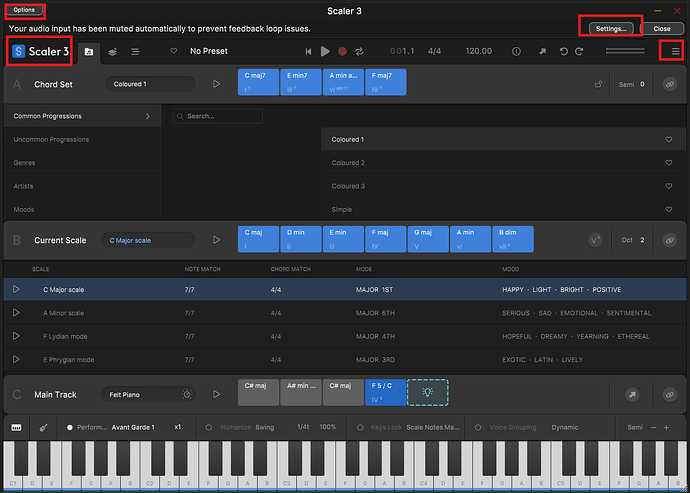Toggle the link icon for Chord Set
The width and height of the screenshot is (690, 493).
(x=670, y=84)
